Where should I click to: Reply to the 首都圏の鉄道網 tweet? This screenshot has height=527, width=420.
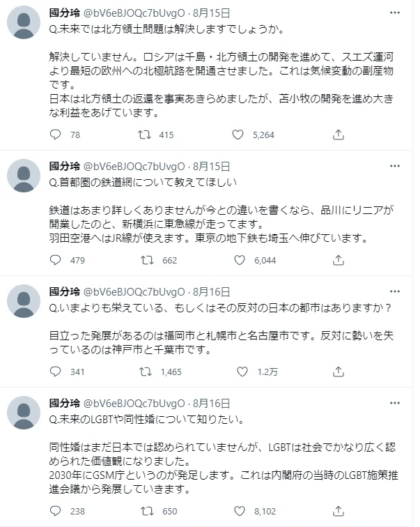[x=56, y=260]
